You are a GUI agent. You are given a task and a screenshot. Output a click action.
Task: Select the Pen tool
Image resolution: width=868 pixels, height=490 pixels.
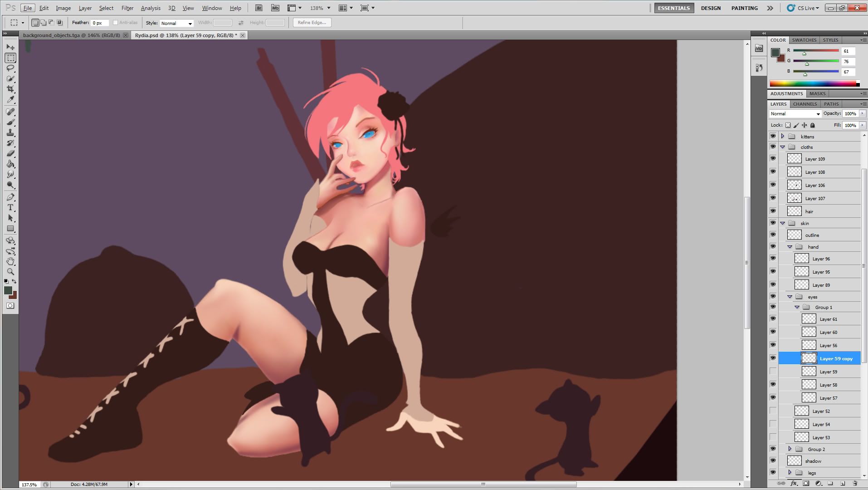[10, 197]
